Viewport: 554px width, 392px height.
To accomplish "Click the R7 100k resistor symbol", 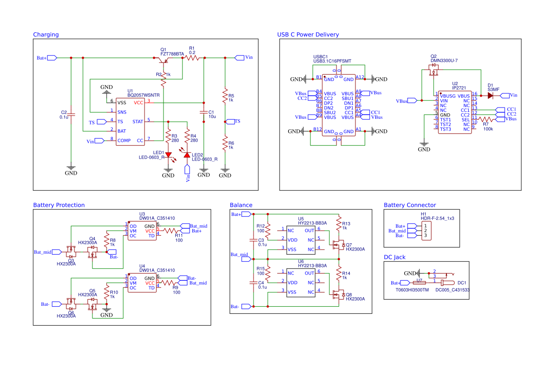I will click(485, 120).
